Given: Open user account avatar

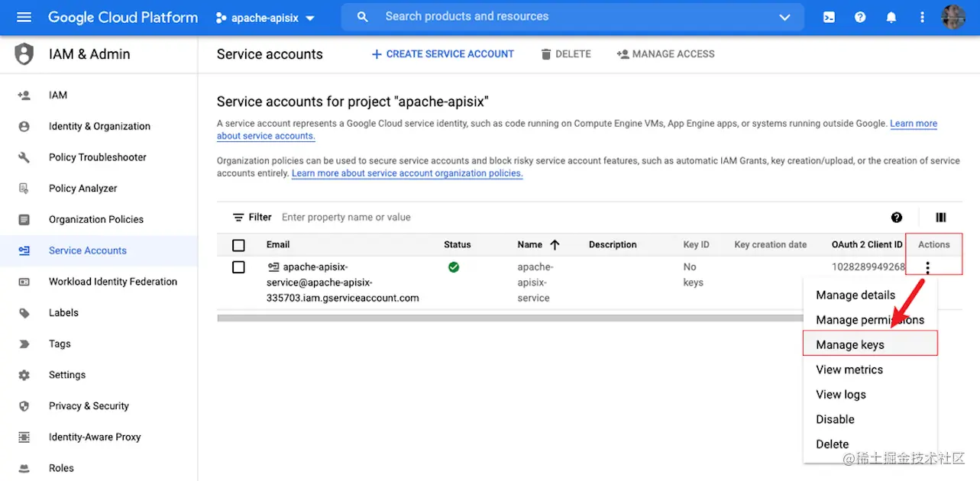Looking at the screenshot, I should [953, 17].
